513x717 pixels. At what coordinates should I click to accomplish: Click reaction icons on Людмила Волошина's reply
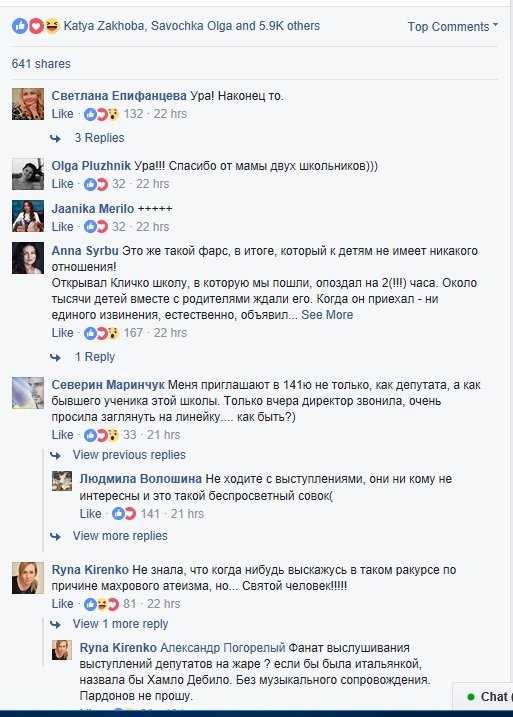point(124,514)
